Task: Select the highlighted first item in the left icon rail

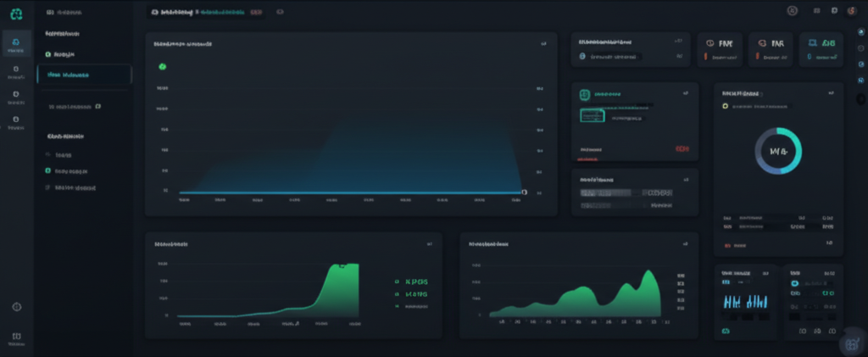Action: click(x=16, y=44)
